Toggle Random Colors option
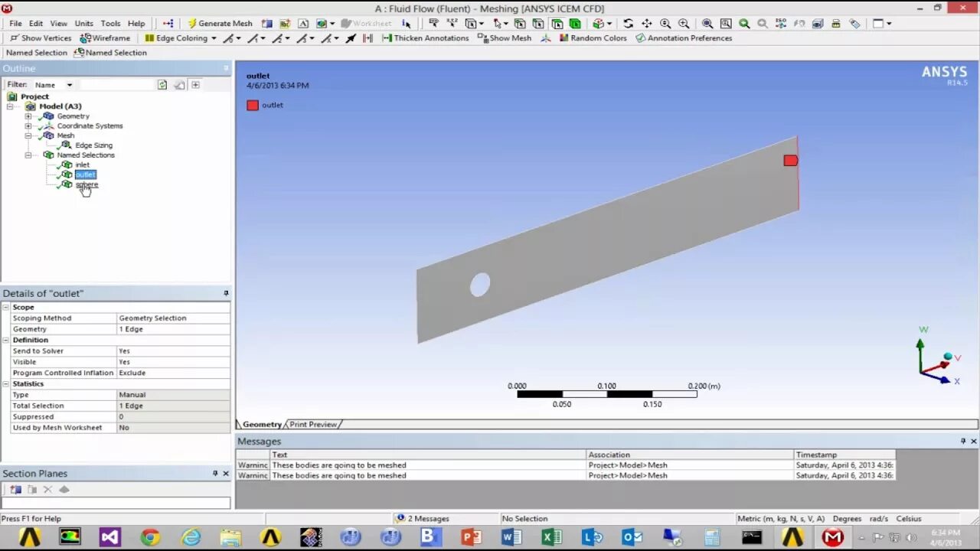The height and width of the screenshot is (551, 980). coord(593,37)
